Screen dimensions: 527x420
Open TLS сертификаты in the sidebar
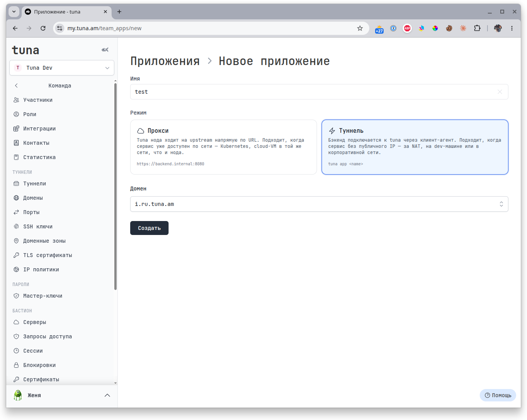tap(48, 255)
